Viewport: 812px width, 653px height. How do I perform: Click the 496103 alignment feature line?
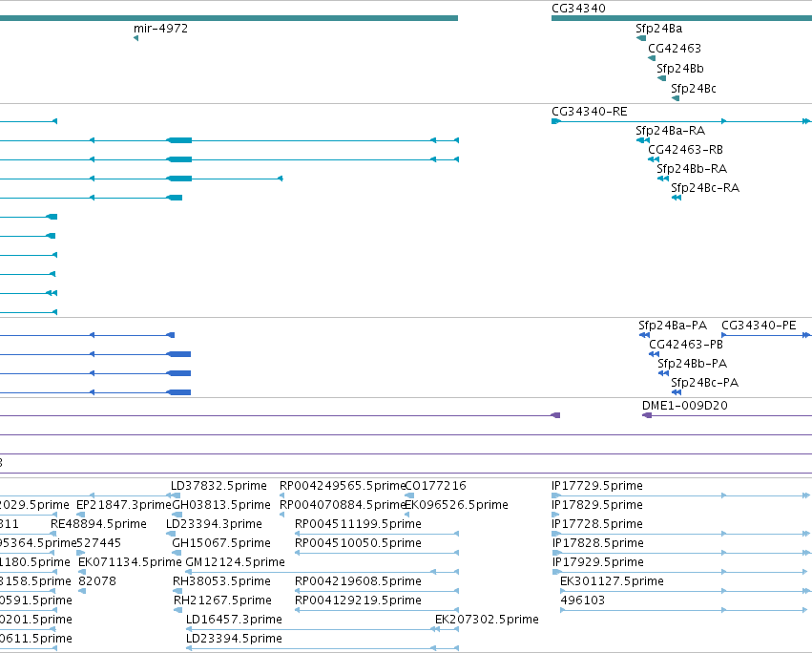686,610
